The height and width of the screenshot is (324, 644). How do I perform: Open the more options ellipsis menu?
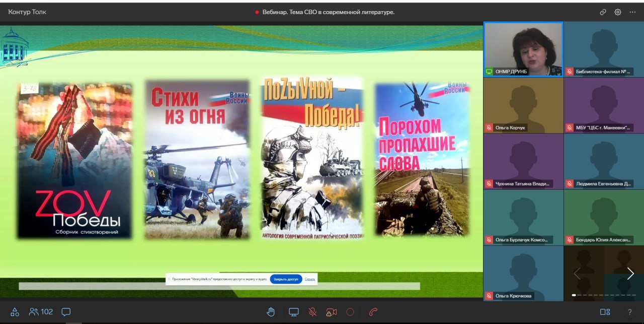632,12
